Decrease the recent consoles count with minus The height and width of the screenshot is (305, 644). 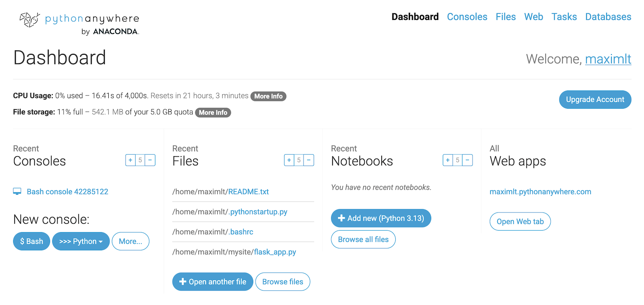[x=150, y=160]
